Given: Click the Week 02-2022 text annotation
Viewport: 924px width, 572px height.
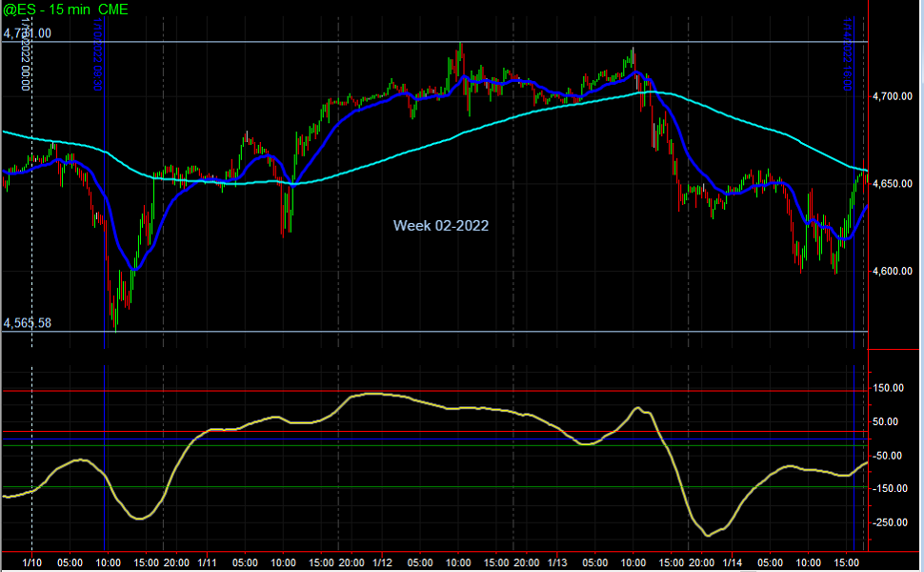Looking at the screenshot, I should click(441, 225).
